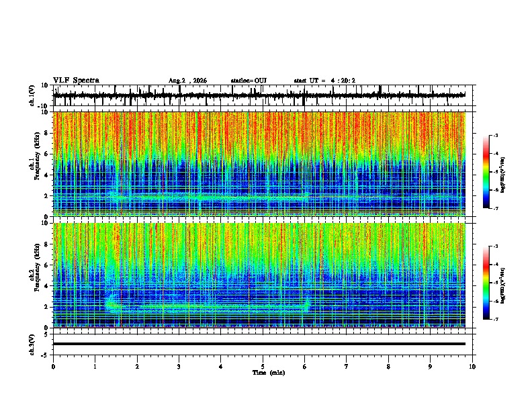Click the '8' kHz tick of ch.2 spectrogram
Viewport: 532px width, 411px height.
tap(46, 244)
